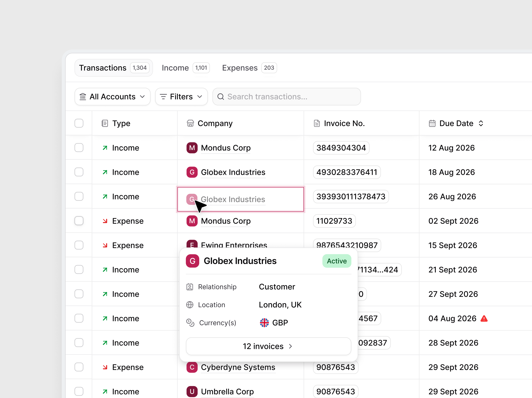Check the 04 Aug 2026 row checkbox
Image resolution: width=532 pixels, height=398 pixels.
(x=79, y=318)
